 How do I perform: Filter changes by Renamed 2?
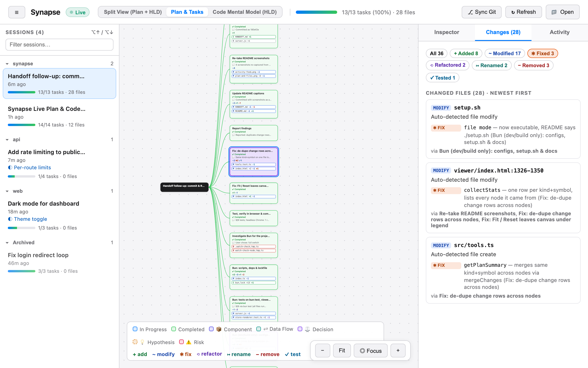[x=492, y=65]
